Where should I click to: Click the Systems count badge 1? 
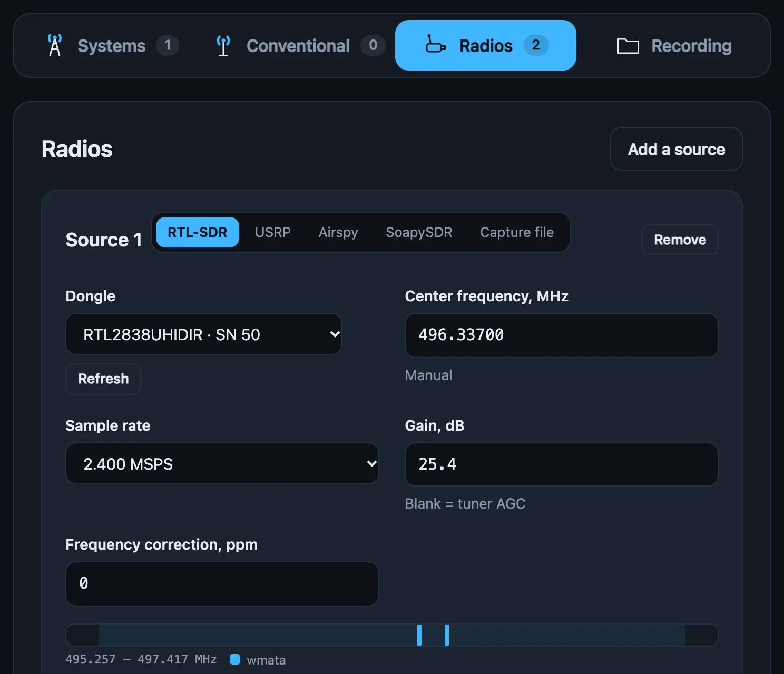point(168,45)
